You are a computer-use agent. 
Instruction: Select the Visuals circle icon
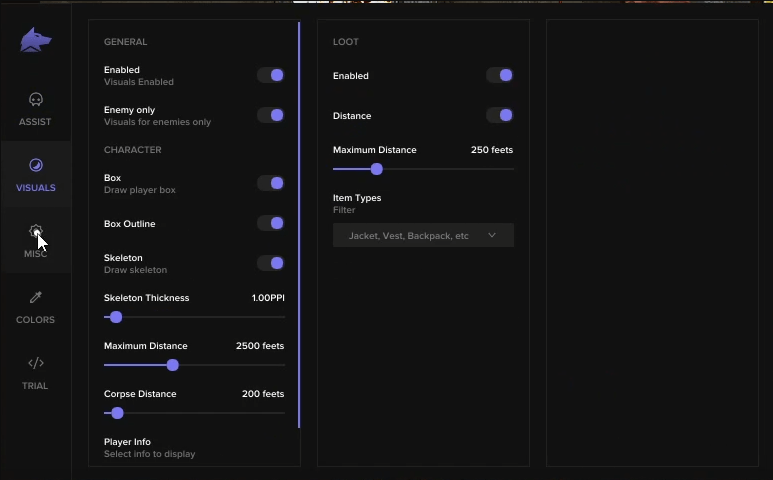(35, 165)
